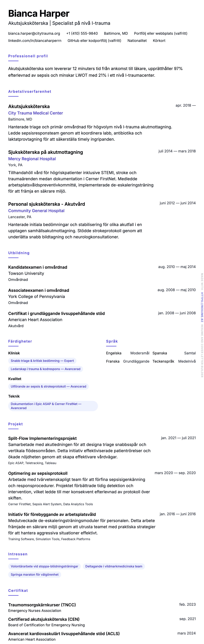This screenshot has height=644, width=204.
Task: Select the Ledarskap i trauma & kodrespons tag
Action: [45, 369]
